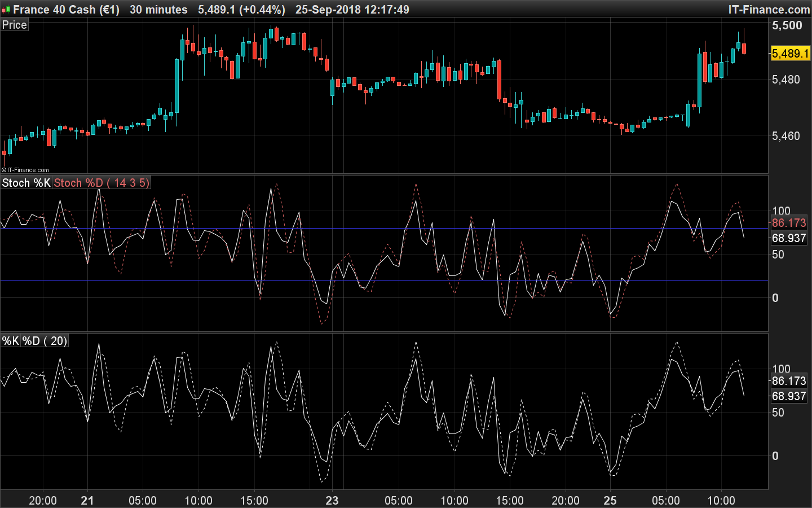The height and width of the screenshot is (508, 812).
Task: Click the red 86.173 value tag
Action: pyautogui.click(x=789, y=223)
